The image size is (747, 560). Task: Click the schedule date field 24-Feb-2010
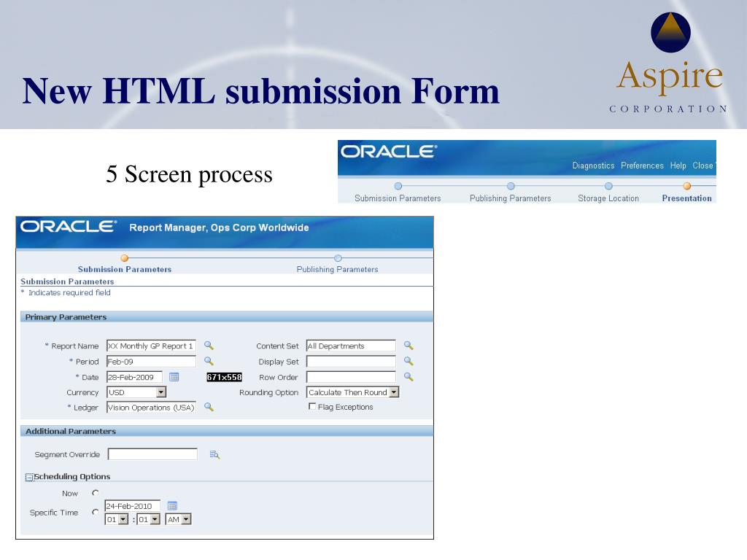point(133,506)
